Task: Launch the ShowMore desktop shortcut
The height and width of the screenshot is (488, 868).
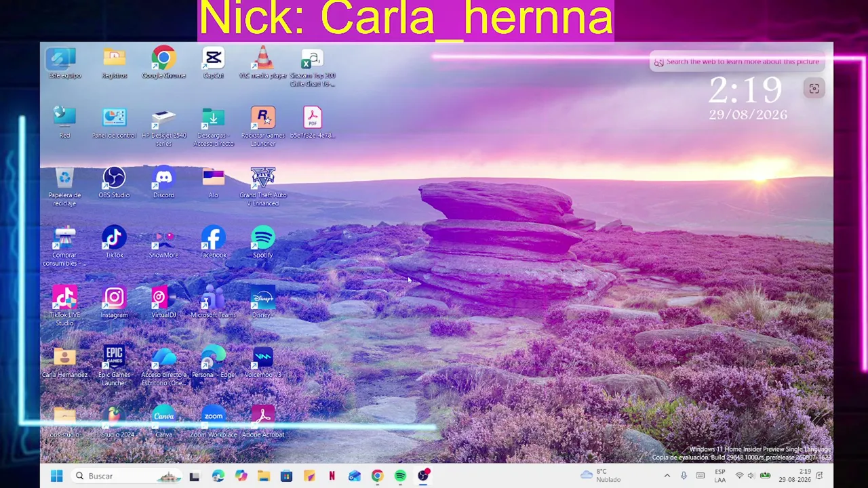Action: (163, 243)
